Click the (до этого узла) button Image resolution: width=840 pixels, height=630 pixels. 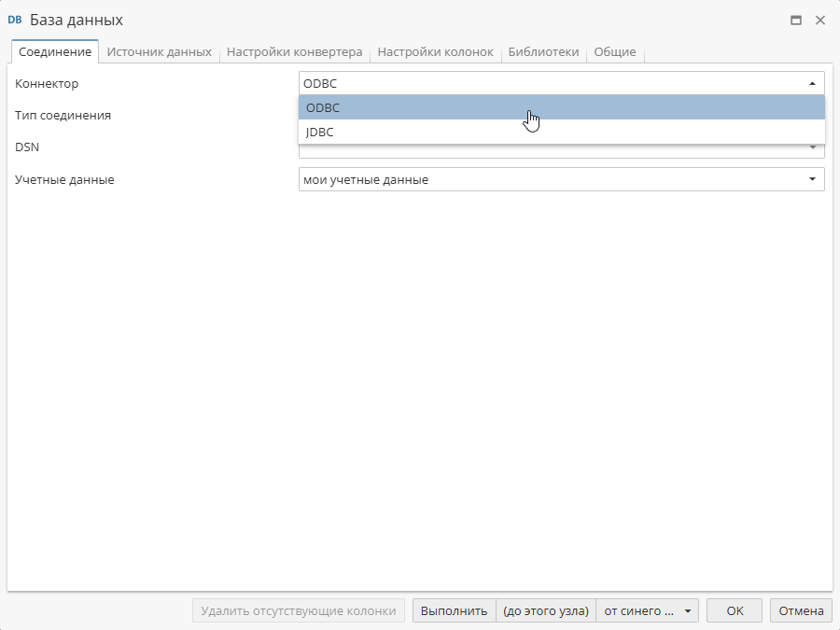pyautogui.click(x=546, y=610)
